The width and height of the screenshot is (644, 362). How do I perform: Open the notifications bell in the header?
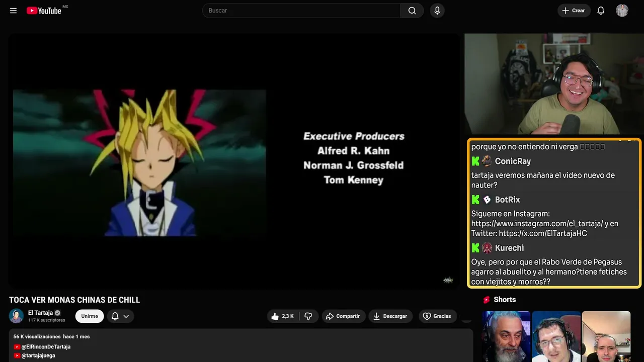601,11
